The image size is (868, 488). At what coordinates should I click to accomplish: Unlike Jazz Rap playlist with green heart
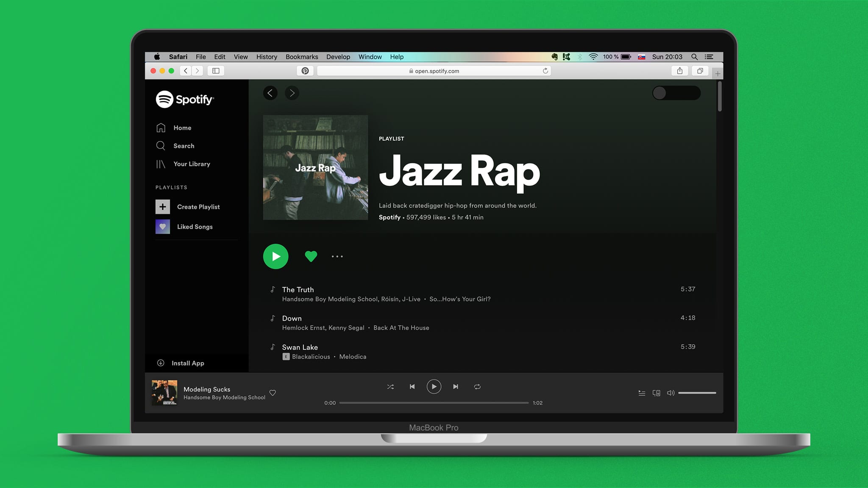tap(311, 256)
